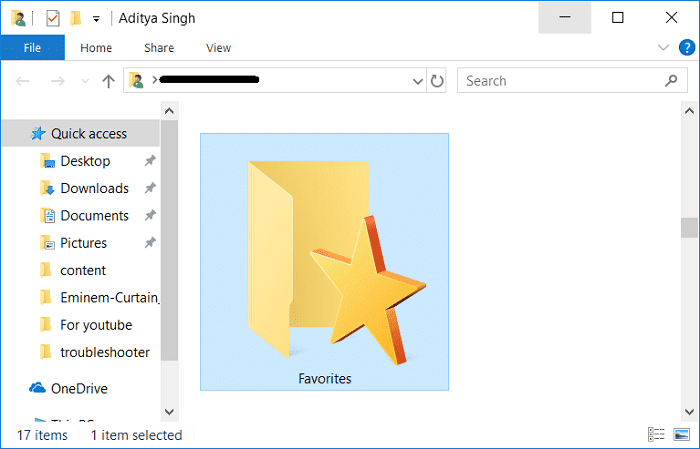Maximize the Aditya Singh window
Image resolution: width=700 pixels, height=449 pixels.
click(618, 18)
